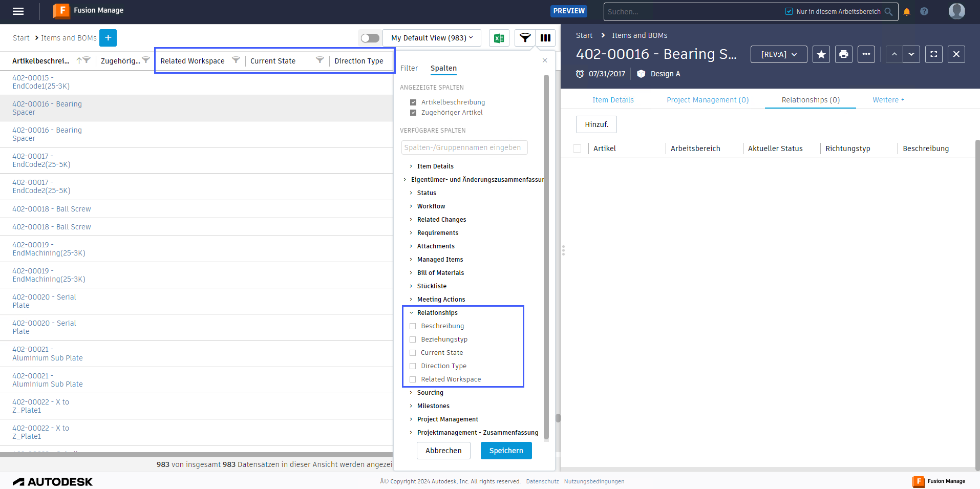
Task: Open the Project Management (0) tab
Action: point(708,100)
